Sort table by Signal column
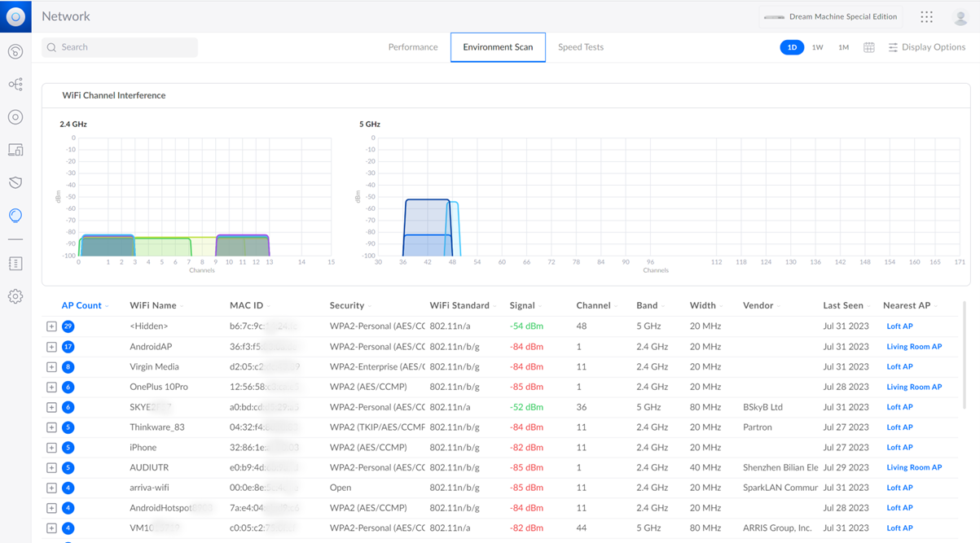980x543 pixels. [x=522, y=305]
